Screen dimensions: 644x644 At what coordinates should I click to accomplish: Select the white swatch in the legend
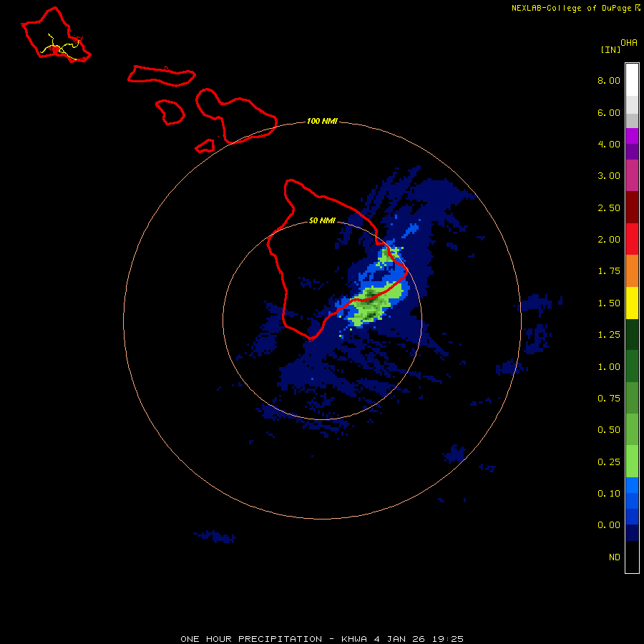point(632,80)
